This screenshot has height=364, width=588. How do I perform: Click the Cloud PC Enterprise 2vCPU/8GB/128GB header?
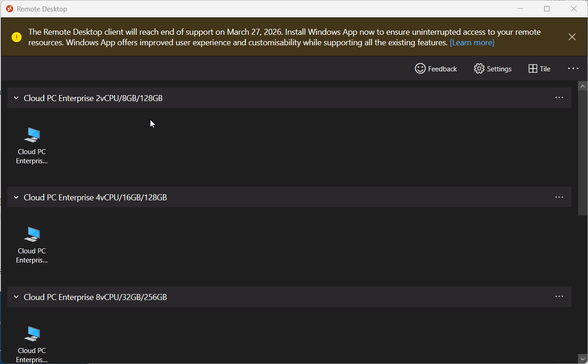pos(93,98)
